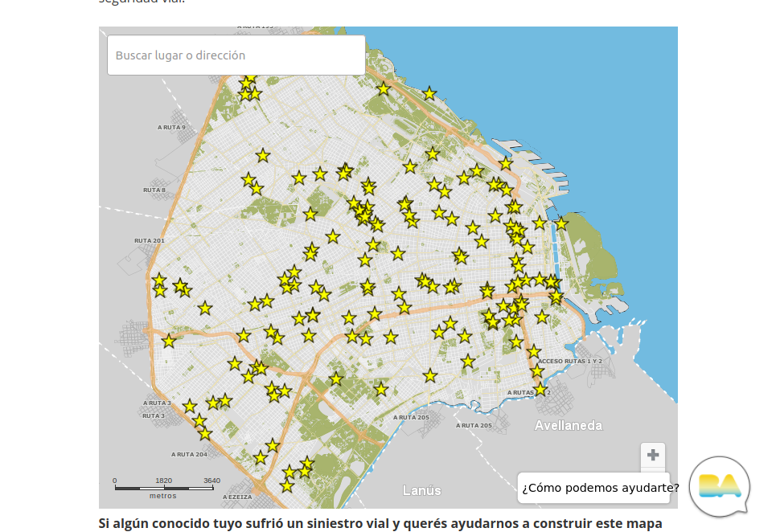The image size is (776, 532).
Task: Click the easternmost star by the port docks
Action: coord(561,223)
